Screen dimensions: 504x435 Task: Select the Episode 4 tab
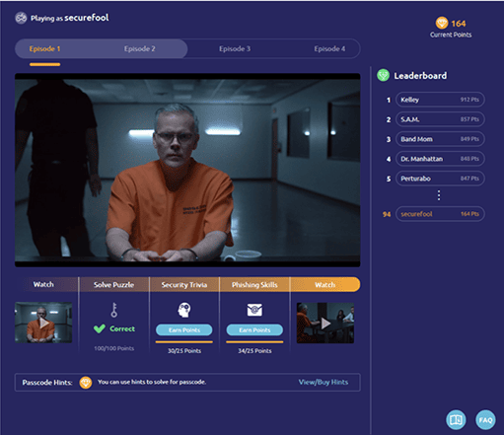[329, 48]
